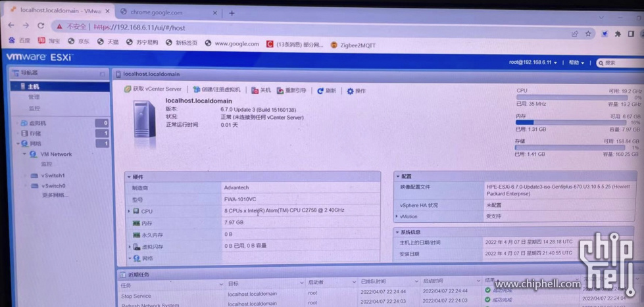Close the localhost.localdomain browser tab

point(108,11)
